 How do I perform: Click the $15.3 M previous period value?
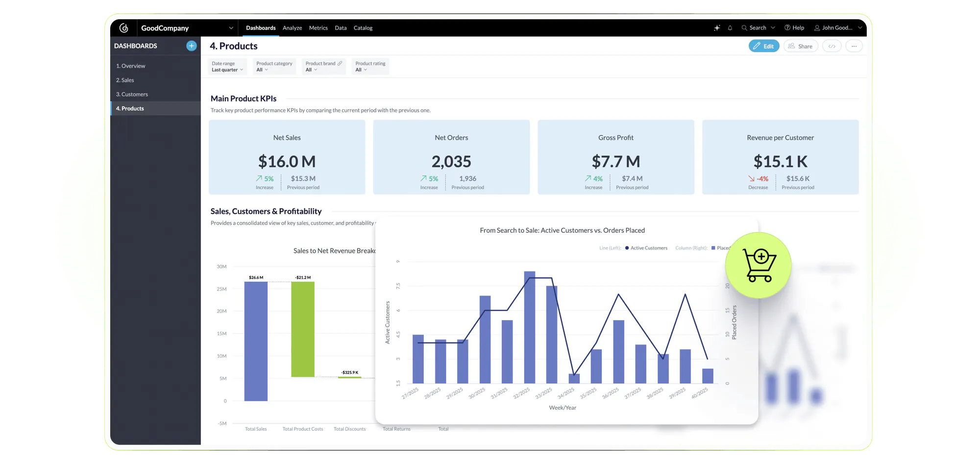[x=303, y=178]
